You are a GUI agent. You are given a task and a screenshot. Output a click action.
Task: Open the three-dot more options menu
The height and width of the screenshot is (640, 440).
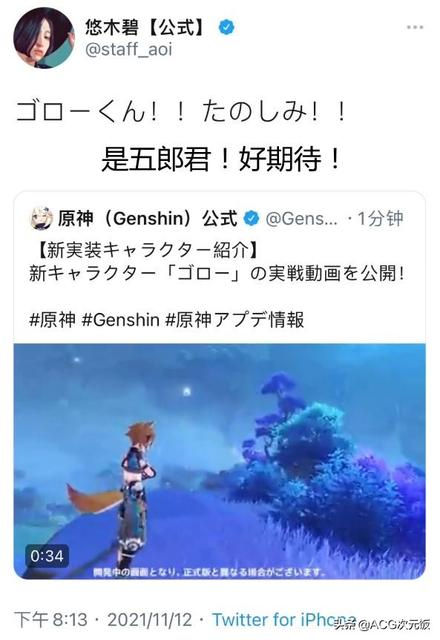coord(414,27)
